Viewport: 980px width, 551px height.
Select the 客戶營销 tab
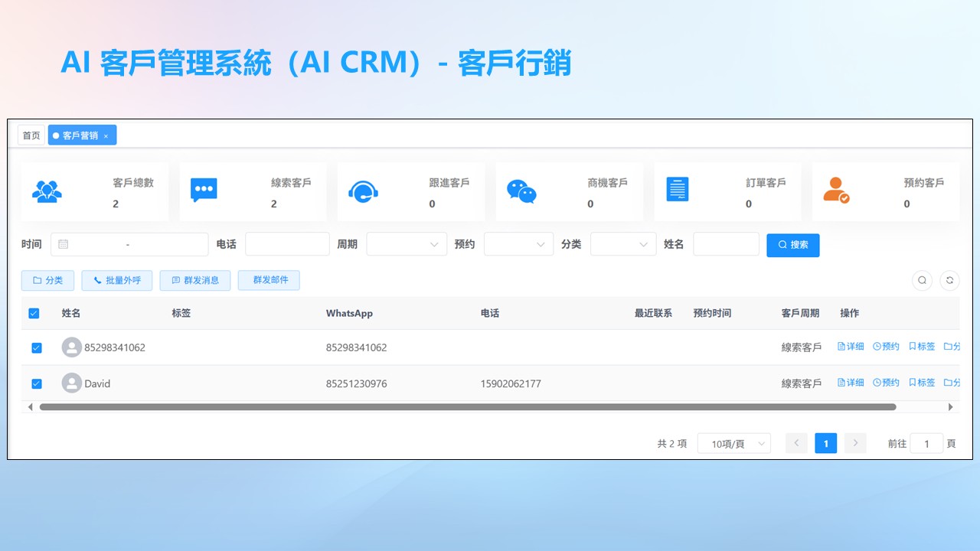pyautogui.click(x=80, y=135)
